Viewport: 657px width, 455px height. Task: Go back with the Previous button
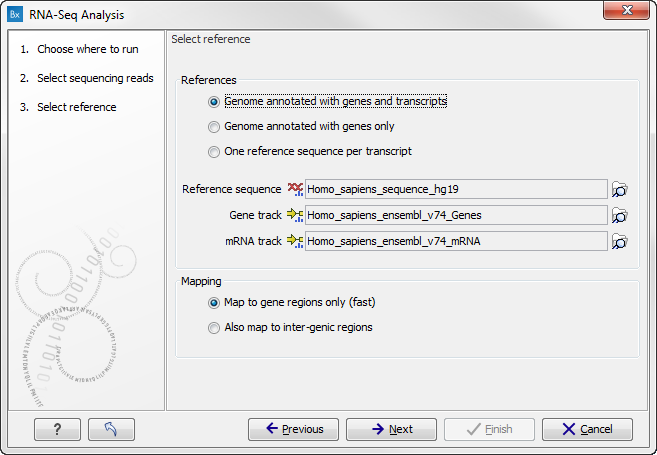point(293,429)
